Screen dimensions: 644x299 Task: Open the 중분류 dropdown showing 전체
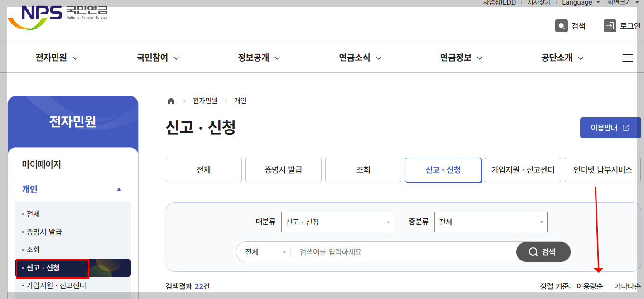point(491,222)
